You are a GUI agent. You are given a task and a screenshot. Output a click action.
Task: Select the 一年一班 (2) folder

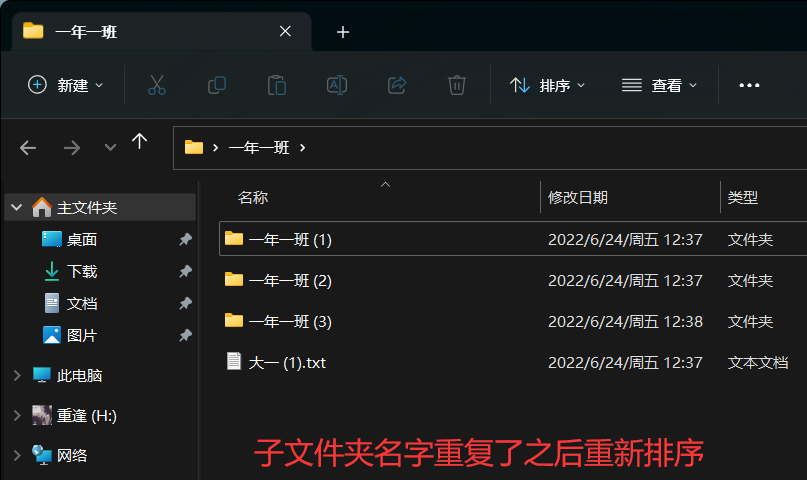pos(290,281)
